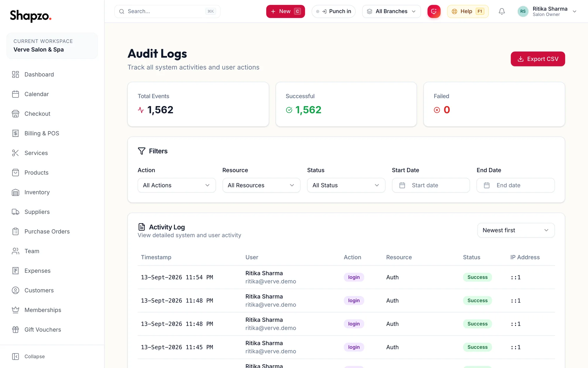Collapse the sidebar
Screen dimensions: 588x368
(x=29, y=357)
